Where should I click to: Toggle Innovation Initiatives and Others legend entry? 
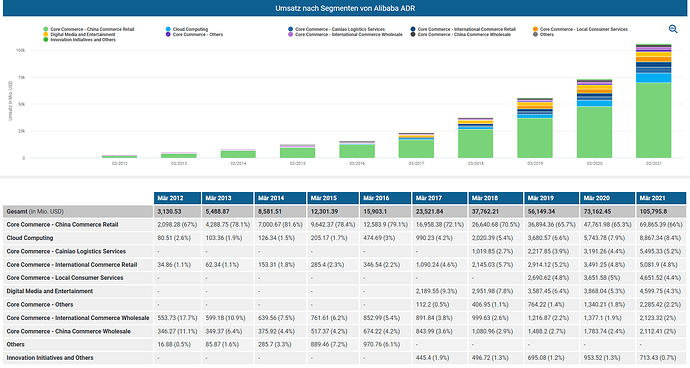pos(79,40)
